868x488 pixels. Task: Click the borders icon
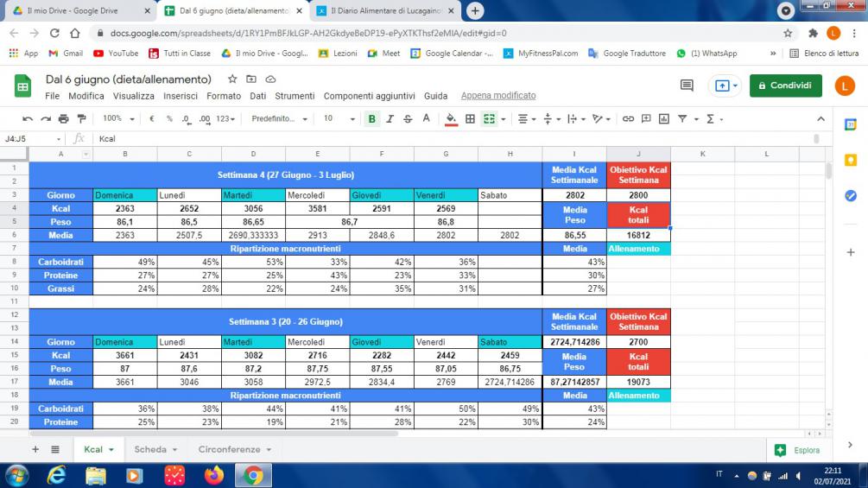(x=470, y=118)
